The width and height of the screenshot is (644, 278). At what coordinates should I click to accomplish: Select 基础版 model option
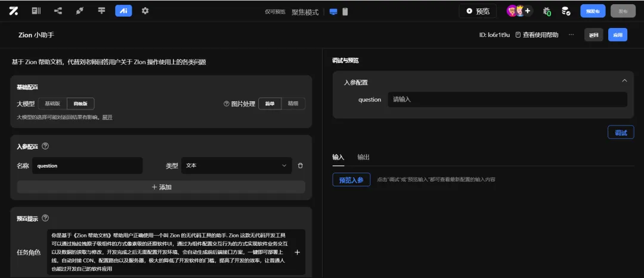pos(52,104)
